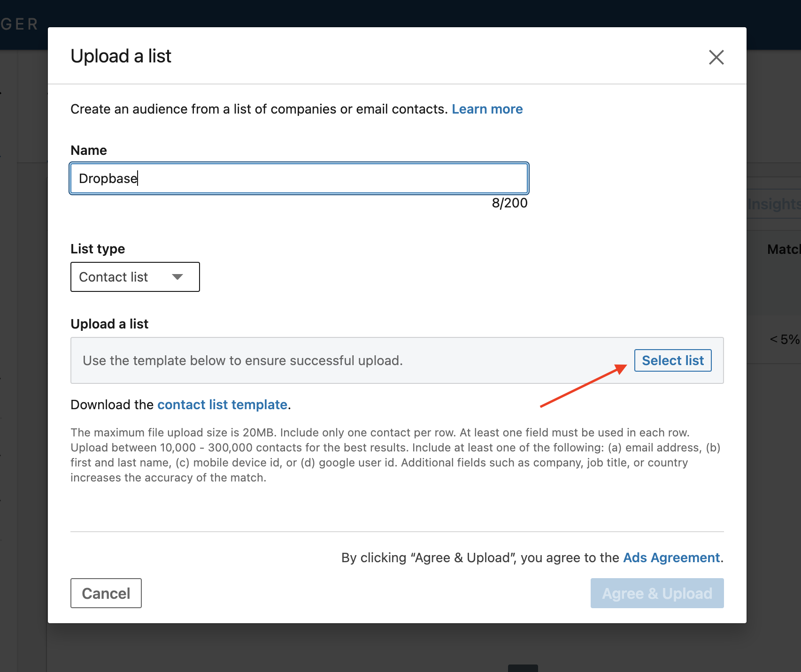Viewport: 801px width, 672px height.
Task: Click the 8/200 character counter
Action: click(509, 203)
